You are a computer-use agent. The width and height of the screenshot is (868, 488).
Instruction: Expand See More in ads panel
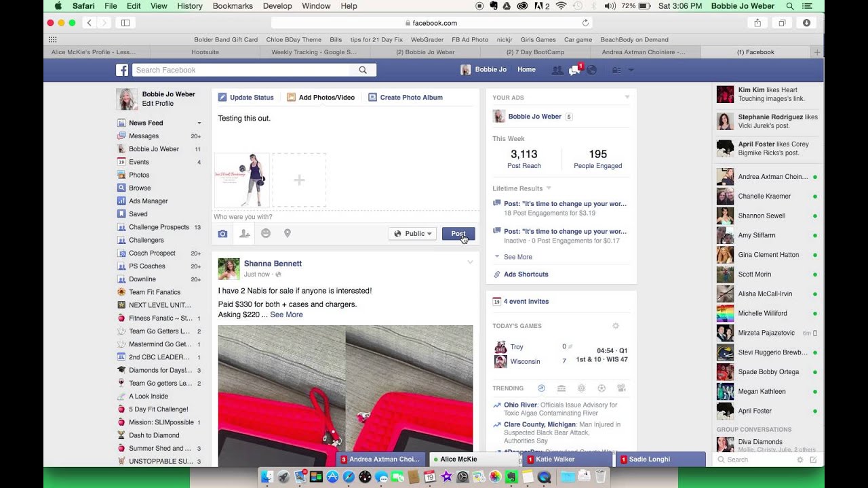518,257
